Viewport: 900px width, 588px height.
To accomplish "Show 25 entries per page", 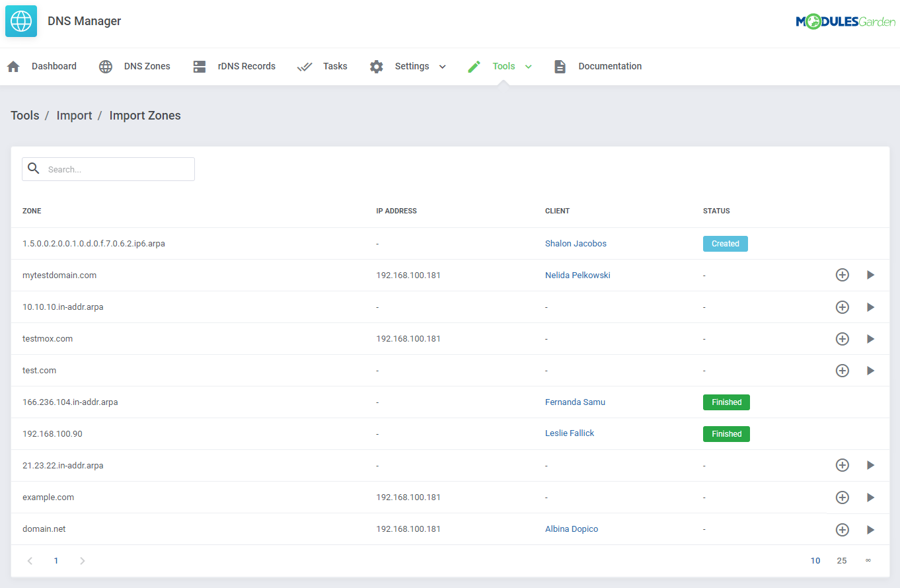I will 842,560.
